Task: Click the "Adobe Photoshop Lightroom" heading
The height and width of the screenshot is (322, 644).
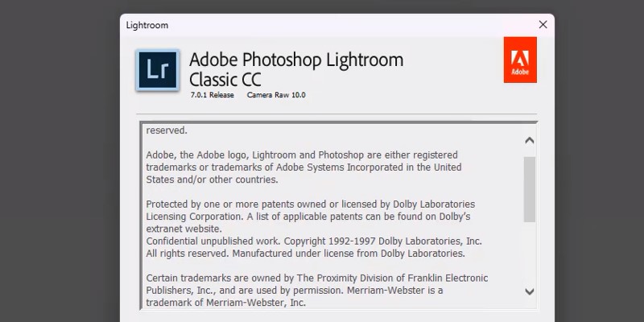Action: coord(295,60)
